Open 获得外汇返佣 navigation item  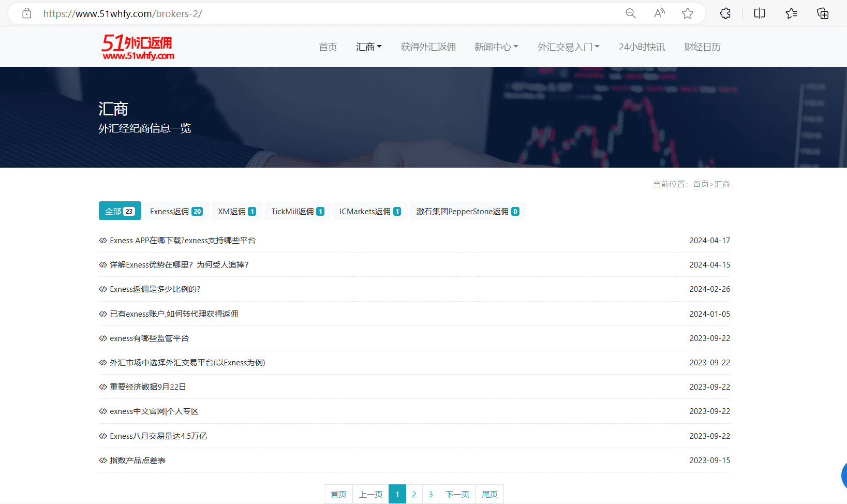(428, 47)
